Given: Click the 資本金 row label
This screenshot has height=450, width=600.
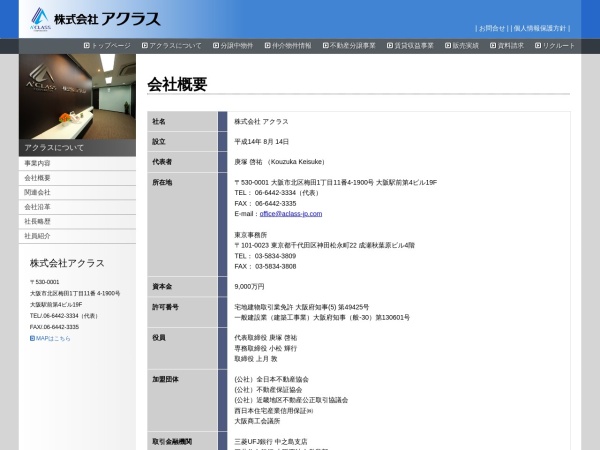Looking at the screenshot, I should [x=162, y=287].
